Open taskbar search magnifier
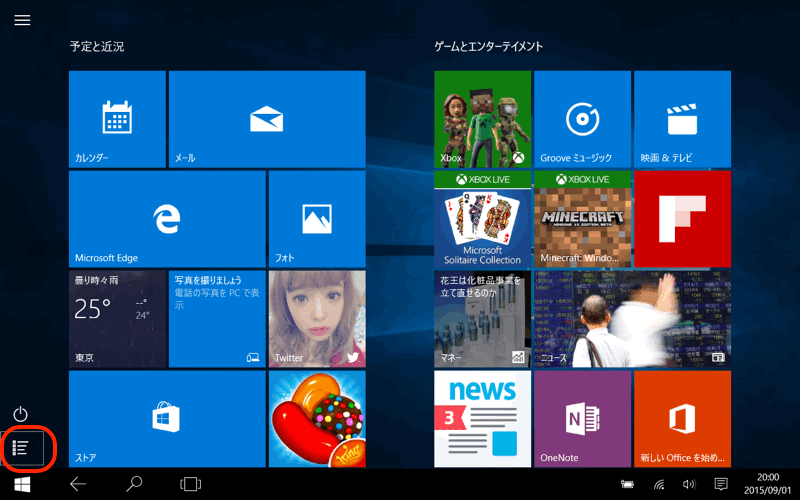 click(134, 484)
